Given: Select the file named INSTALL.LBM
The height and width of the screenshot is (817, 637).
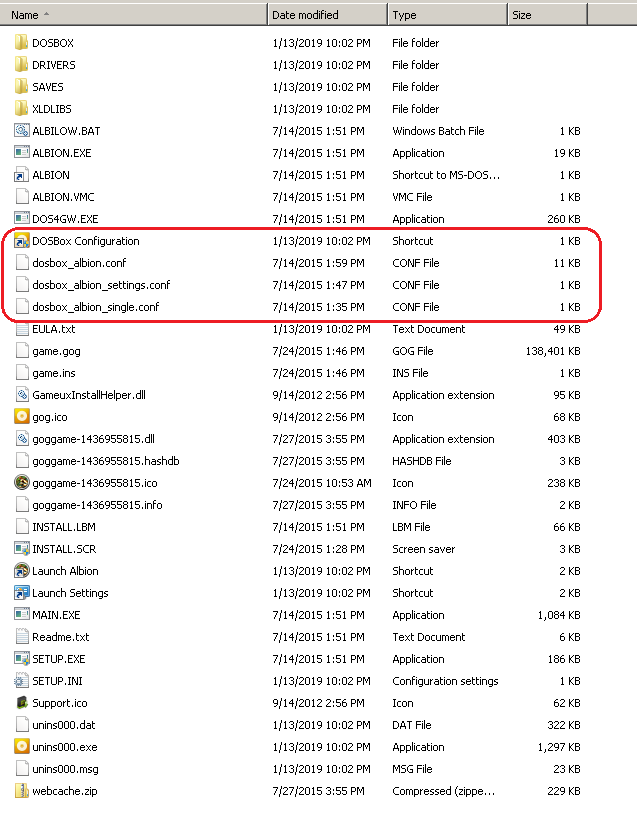Looking at the screenshot, I should click(64, 527).
